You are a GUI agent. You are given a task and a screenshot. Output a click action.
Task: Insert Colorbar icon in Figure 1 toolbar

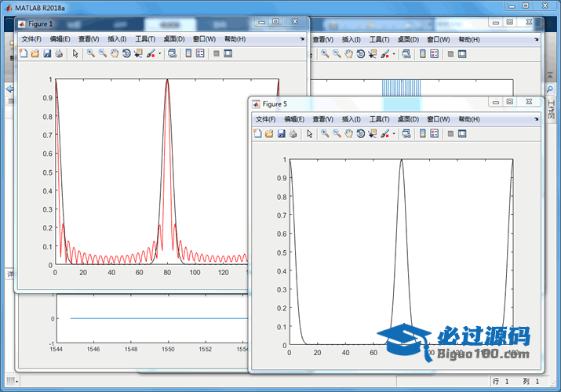pyautogui.click(x=188, y=53)
